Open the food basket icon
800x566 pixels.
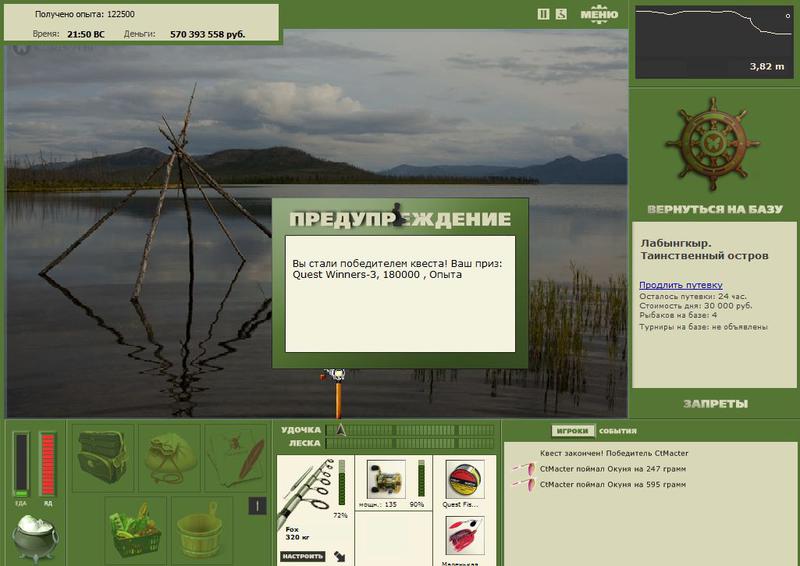pyautogui.click(x=135, y=529)
